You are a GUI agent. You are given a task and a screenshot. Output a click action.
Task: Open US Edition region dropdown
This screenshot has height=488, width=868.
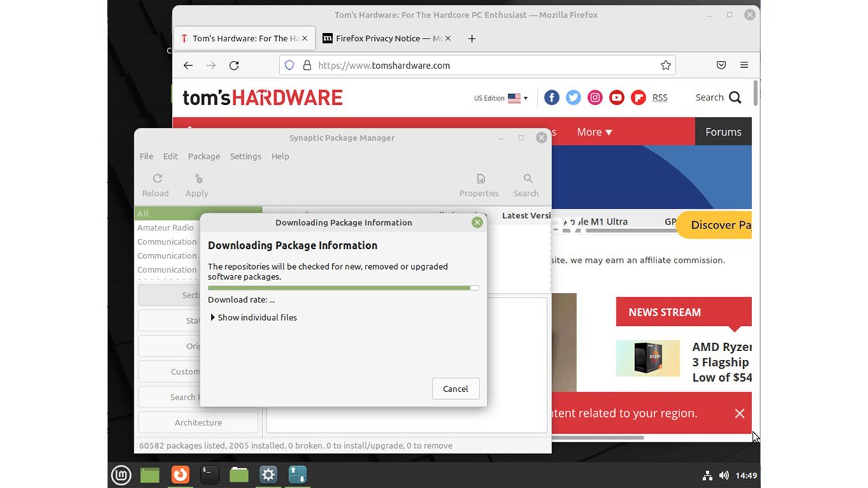pyautogui.click(x=500, y=98)
